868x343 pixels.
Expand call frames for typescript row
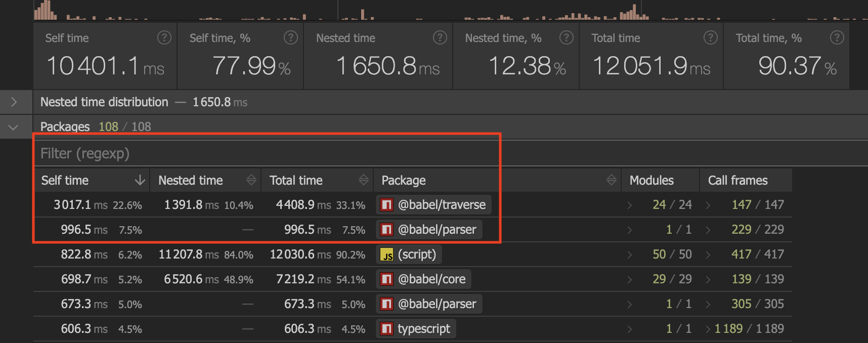[x=708, y=329]
